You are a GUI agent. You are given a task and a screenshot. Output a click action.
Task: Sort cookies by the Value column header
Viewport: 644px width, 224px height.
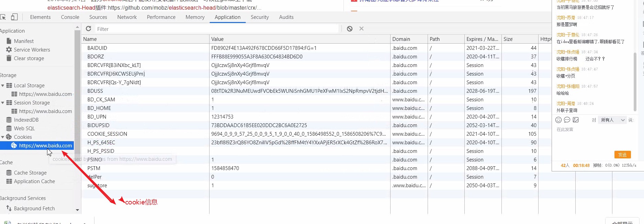point(300,39)
